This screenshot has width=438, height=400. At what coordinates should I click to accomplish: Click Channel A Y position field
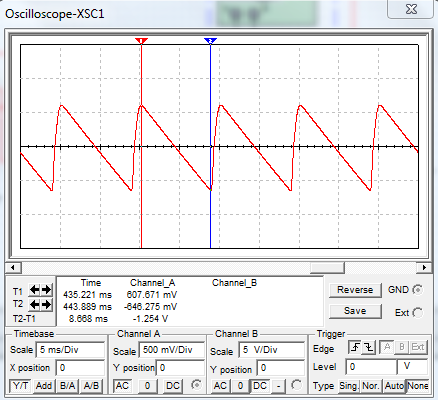click(x=180, y=368)
